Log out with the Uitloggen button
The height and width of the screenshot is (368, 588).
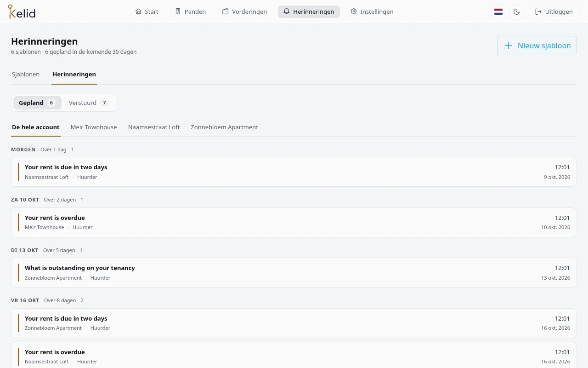[554, 12]
